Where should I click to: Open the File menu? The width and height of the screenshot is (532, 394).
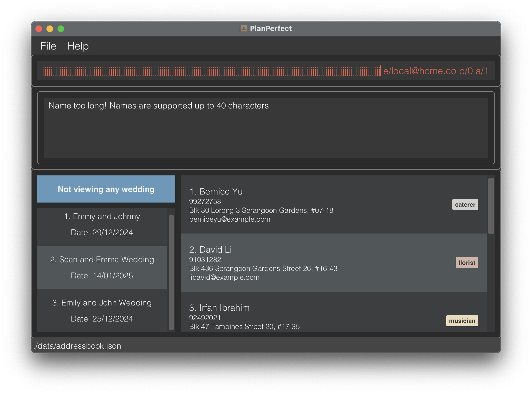click(x=48, y=46)
